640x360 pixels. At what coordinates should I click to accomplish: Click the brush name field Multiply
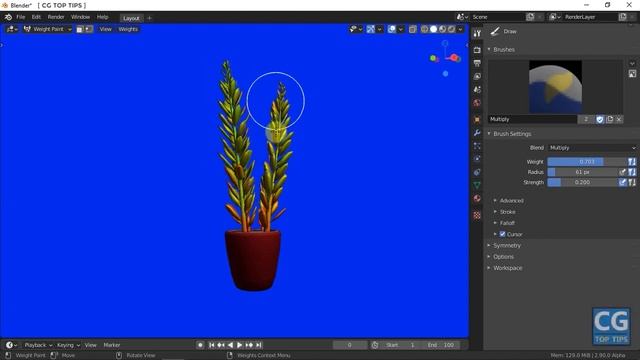(533, 119)
